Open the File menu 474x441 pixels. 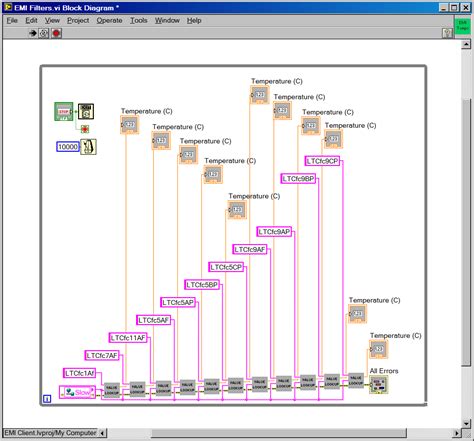point(12,20)
